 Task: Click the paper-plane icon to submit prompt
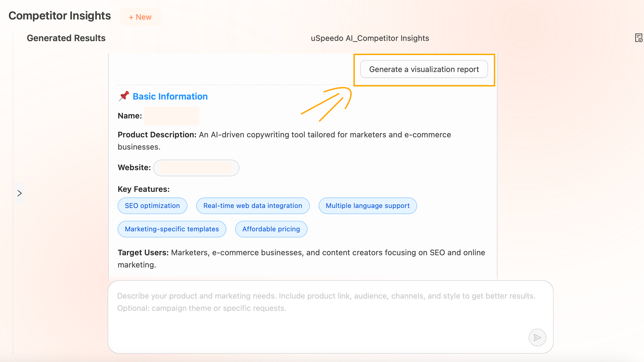537,337
